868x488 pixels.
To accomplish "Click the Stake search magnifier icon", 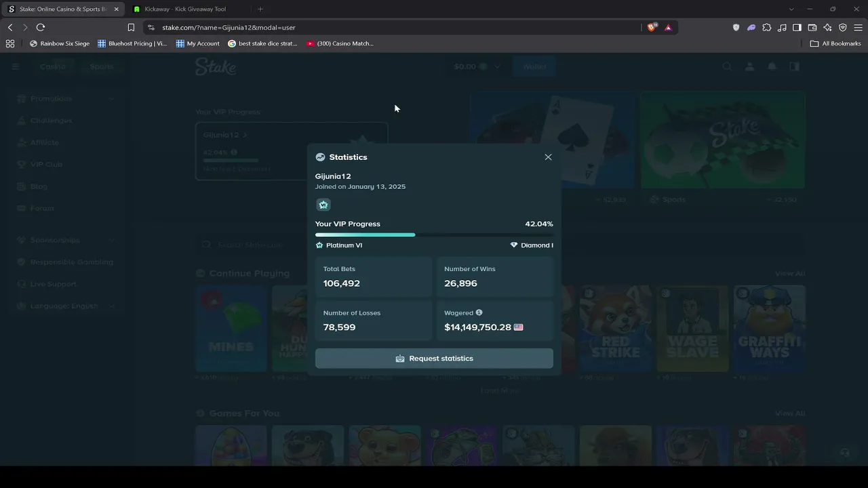I will (x=727, y=66).
